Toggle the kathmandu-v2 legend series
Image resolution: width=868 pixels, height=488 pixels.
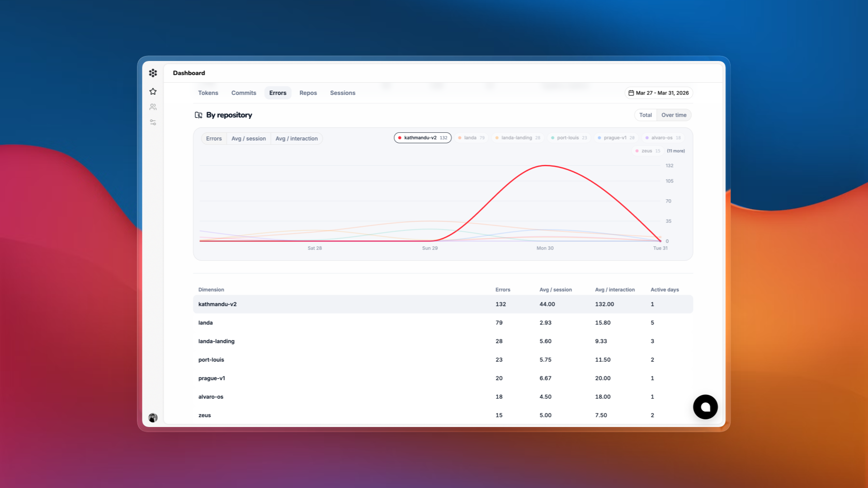click(423, 138)
